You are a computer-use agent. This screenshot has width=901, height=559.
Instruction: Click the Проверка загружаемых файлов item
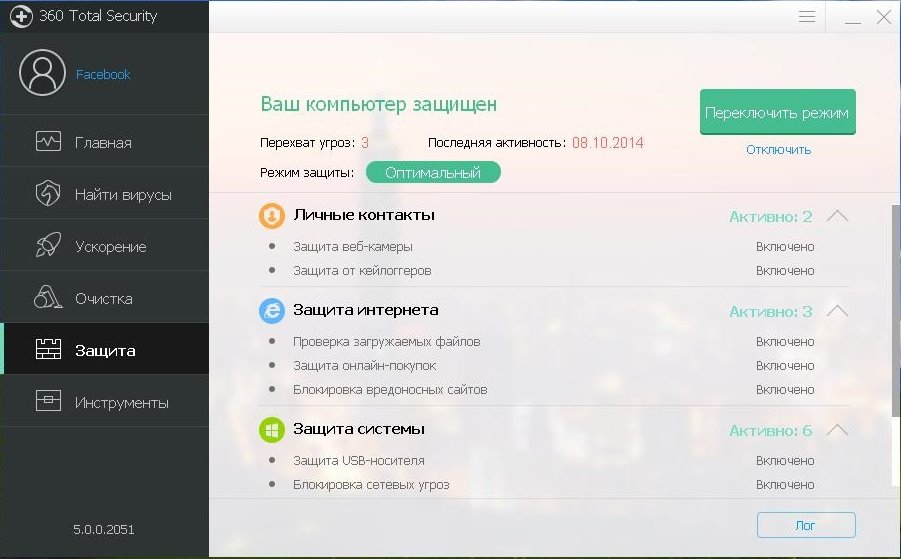point(387,342)
